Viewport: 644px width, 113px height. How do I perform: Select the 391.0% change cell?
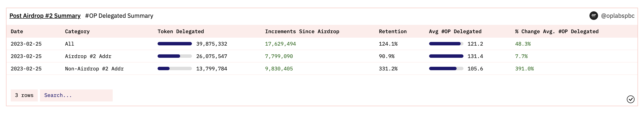(x=524, y=69)
